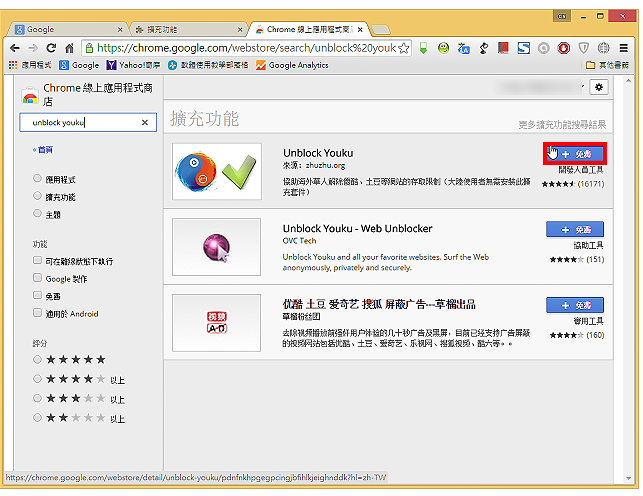Screen dimensions: 643x496
Task: Switch to the Google tab
Action: 66,30
